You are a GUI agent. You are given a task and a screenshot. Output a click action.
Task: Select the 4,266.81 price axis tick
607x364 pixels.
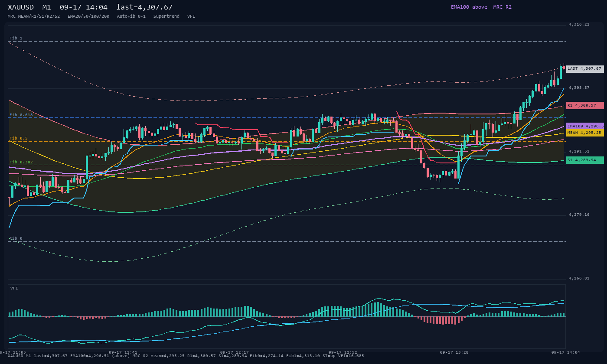579,278
